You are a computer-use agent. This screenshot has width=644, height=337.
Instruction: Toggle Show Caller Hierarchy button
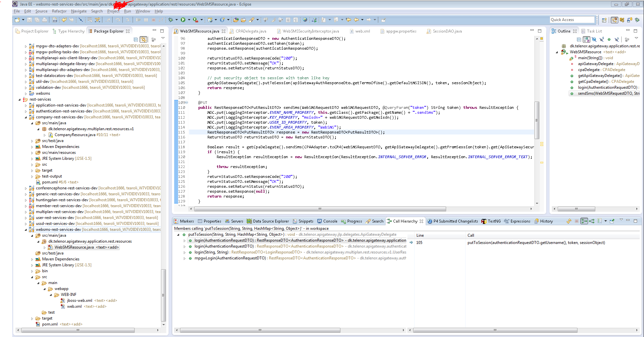click(584, 221)
